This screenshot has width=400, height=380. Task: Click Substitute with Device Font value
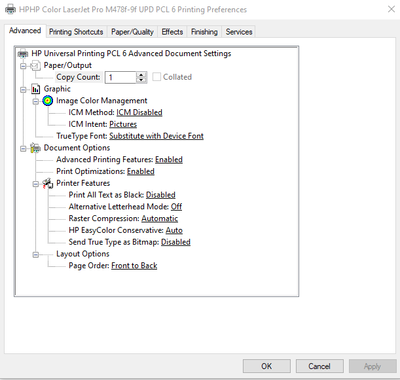[x=156, y=136]
